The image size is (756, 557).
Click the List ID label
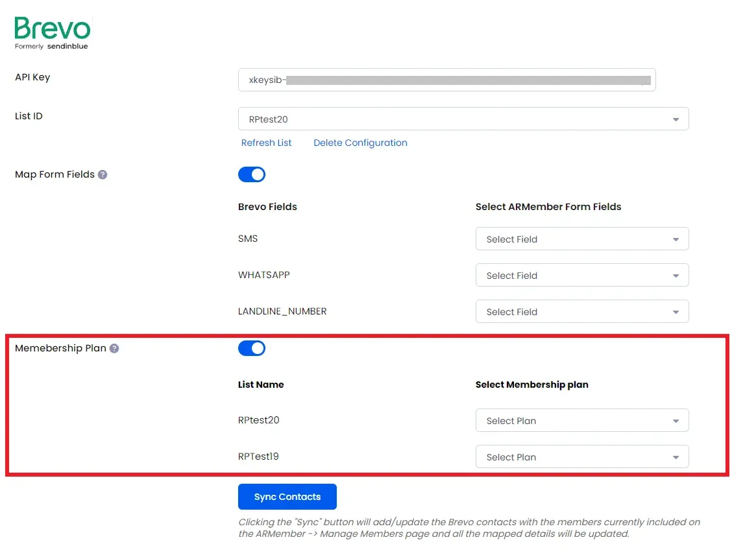click(29, 116)
